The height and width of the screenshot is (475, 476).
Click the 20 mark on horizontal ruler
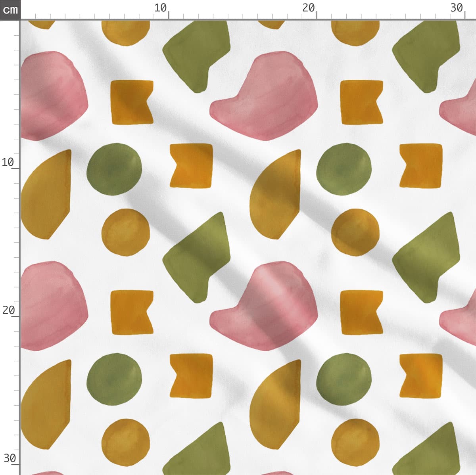[309, 8]
